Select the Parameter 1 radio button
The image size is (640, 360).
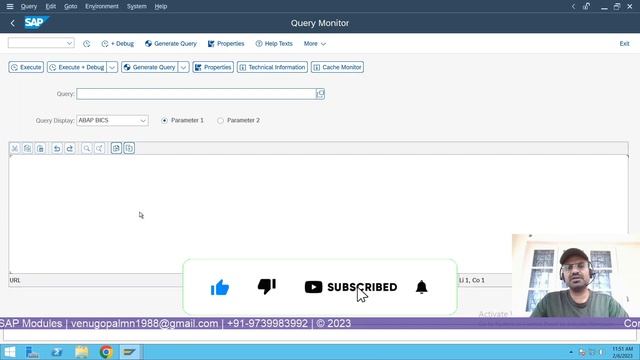click(x=164, y=120)
